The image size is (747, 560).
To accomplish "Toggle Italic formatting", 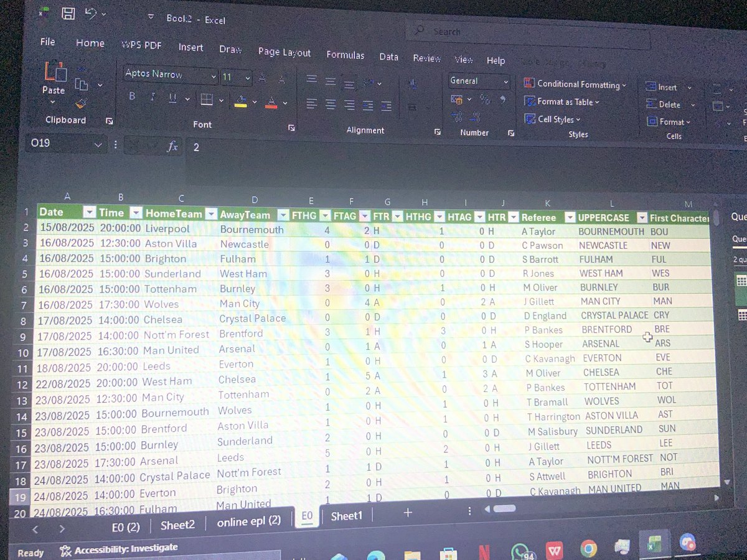I will [x=152, y=97].
